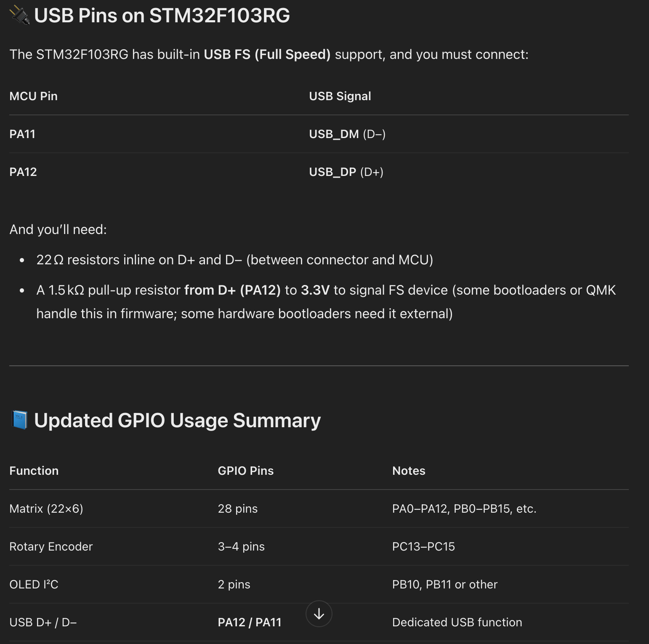Click the Notes column header
Viewport: 649px width, 644px height.
pyautogui.click(x=409, y=471)
